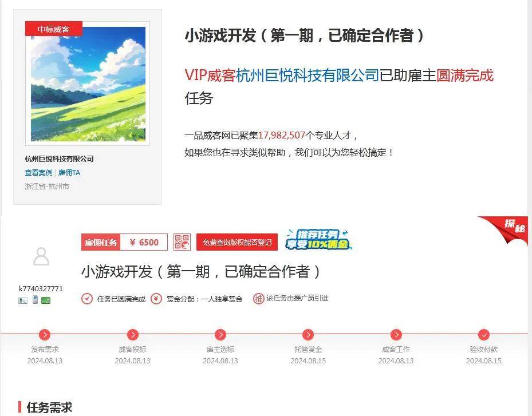Click the 赏金分配：一人独享赏金 text
The width and height of the screenshot is (532, 416).
point(204,299)
